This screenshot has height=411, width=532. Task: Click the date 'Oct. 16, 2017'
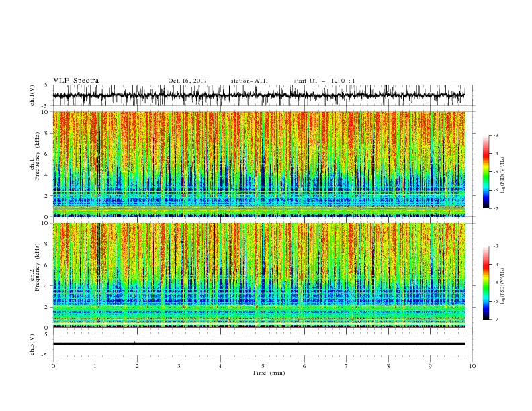[187, 81]
